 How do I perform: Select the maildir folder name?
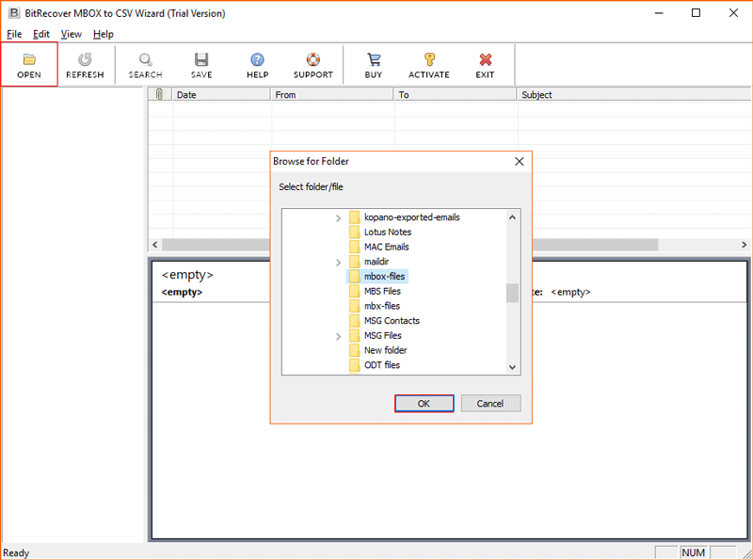pyautogui.click(x=376, y=262)
